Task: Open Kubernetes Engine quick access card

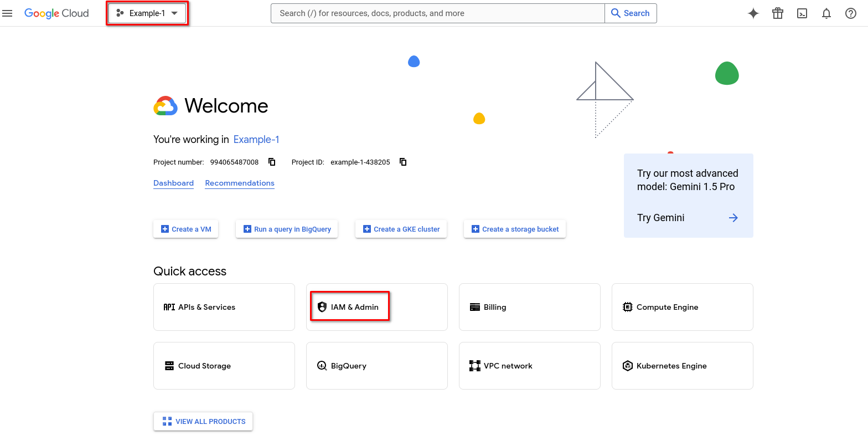Action: [683, 366]
